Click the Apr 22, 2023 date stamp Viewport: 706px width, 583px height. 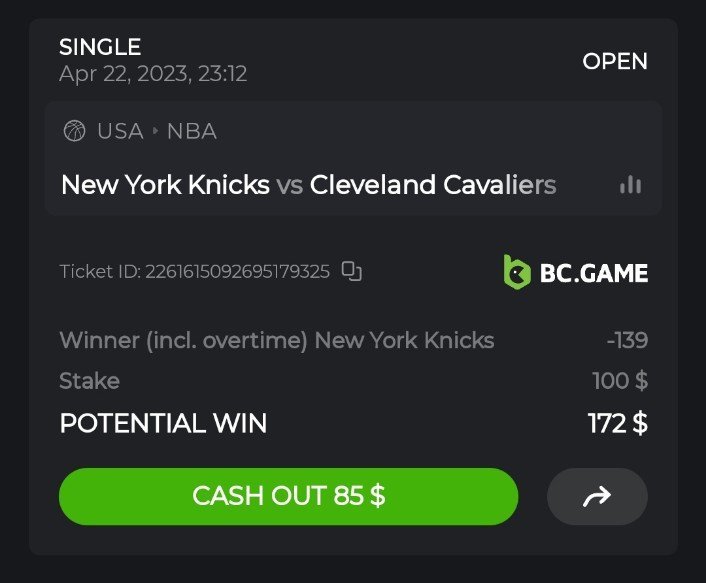coord(153,74)
